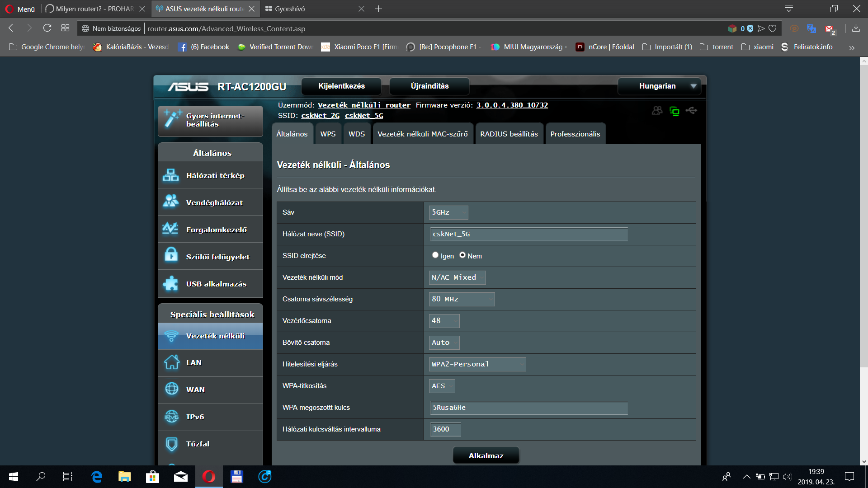Open the IPv6 icon in sidebar
Image resolution: width=868 pixels, height=488 pixels.
point(172,416)
